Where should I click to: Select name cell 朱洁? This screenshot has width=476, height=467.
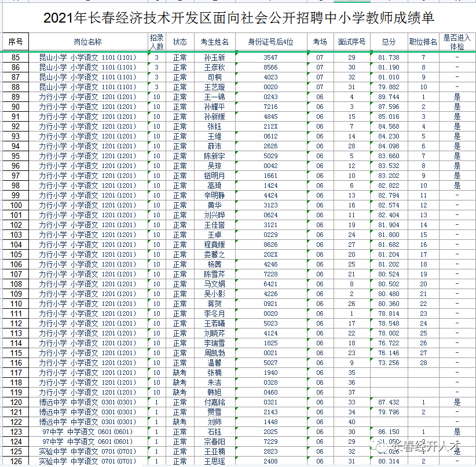(215, 382)
